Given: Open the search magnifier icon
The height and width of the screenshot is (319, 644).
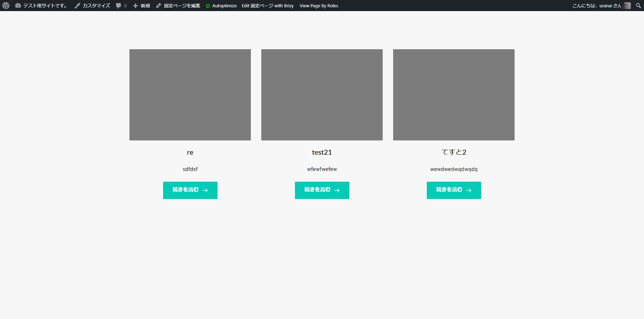Looking at the screenshot, I should tap(638, 6).
